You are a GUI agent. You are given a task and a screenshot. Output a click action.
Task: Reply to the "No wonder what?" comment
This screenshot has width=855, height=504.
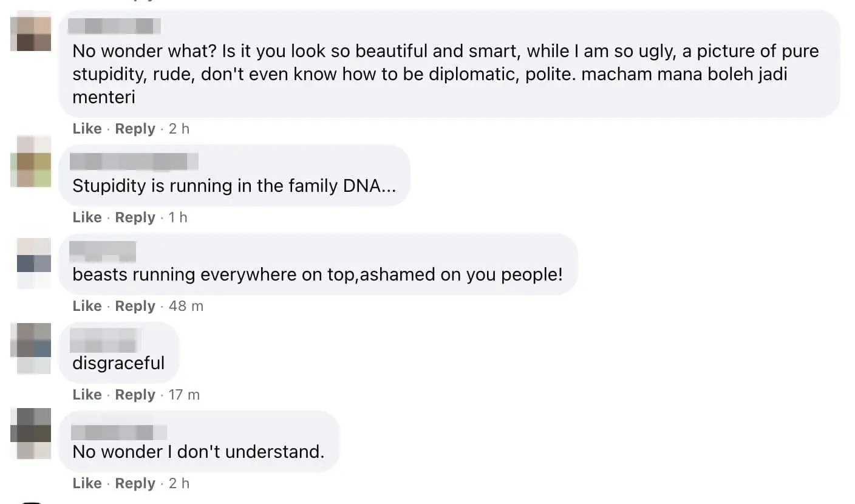[x=135, y=129]
